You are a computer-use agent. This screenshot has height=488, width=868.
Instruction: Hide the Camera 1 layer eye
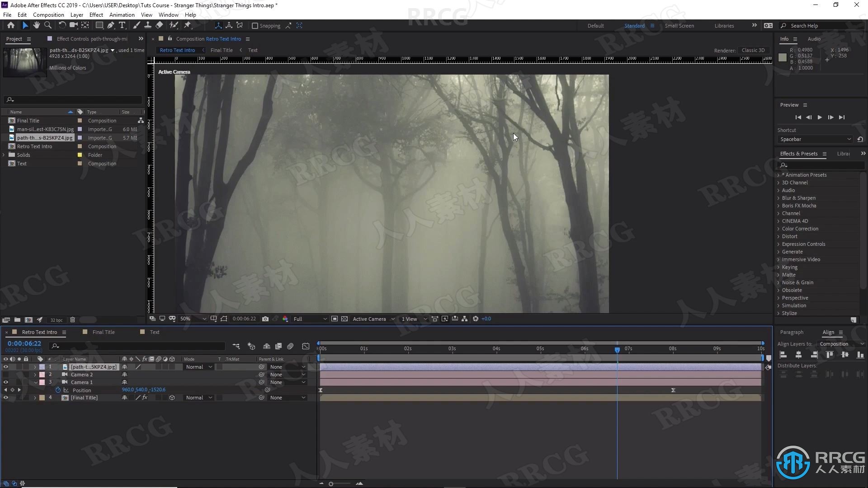5,382
